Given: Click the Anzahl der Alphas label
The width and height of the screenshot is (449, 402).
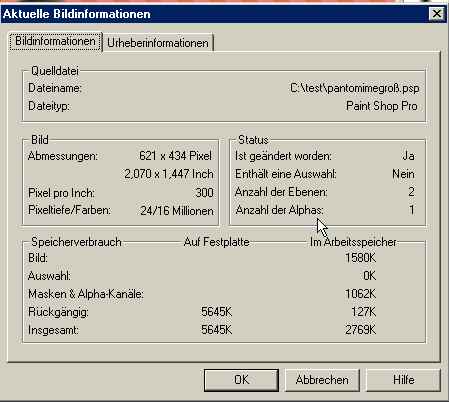Looking at the screenshot, I should coord(279,210).
